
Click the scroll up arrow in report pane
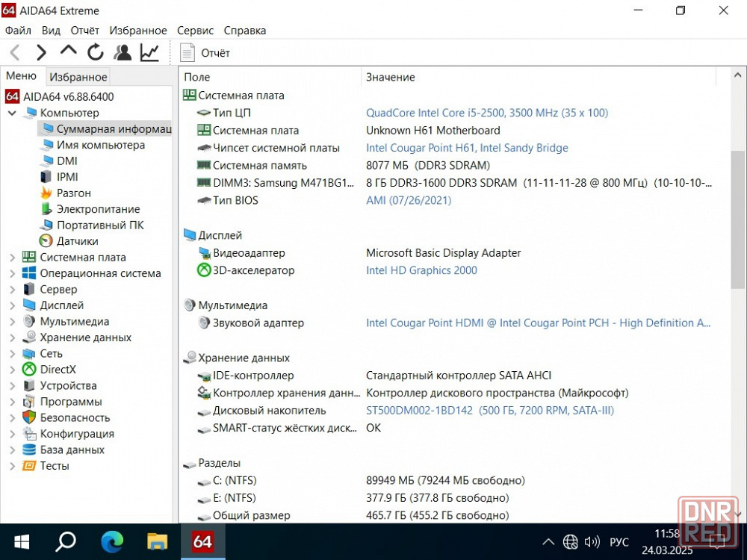point(737,75)
